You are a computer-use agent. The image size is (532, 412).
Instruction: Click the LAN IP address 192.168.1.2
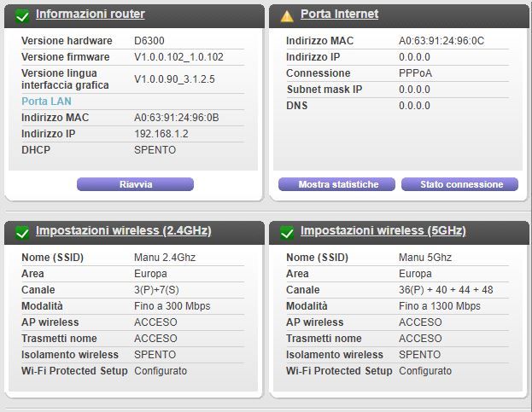pos(160,134)
